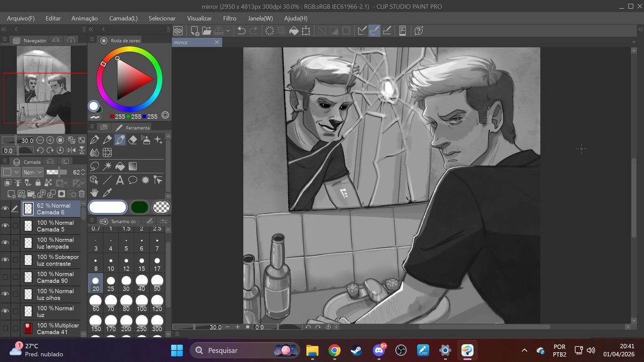644x362 pixels.
Task: Toggle snap to grid
Action: point(387,31)
